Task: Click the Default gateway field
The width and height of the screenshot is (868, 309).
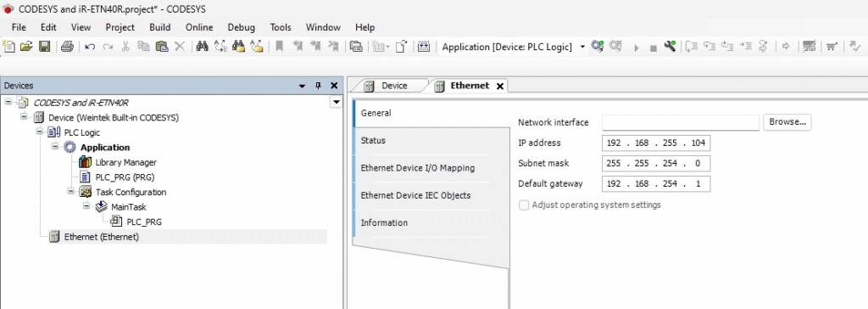Action: (656, 183)
